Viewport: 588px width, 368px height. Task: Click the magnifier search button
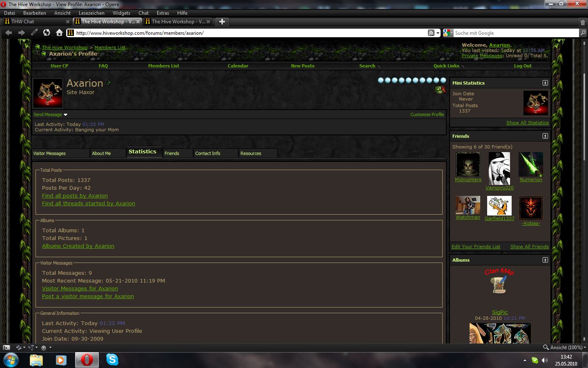(x=583, y=33)
